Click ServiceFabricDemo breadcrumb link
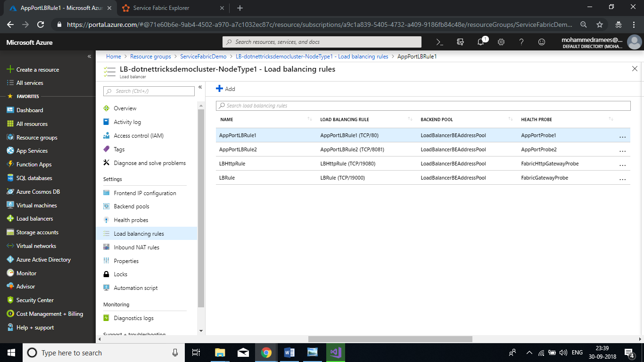The image size is (644, 362). pos(203,57)
